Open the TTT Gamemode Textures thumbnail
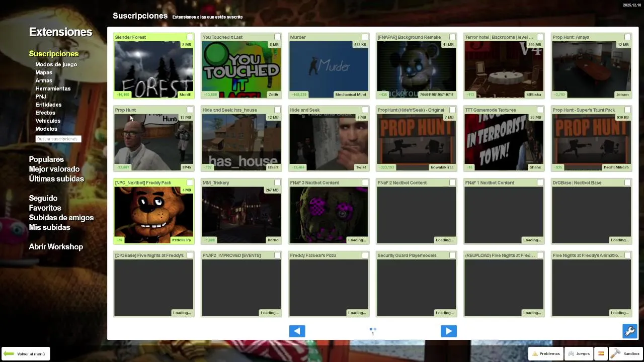Viewport: 644px width, 362px height. pyautogui.click(x=504, y=142)
